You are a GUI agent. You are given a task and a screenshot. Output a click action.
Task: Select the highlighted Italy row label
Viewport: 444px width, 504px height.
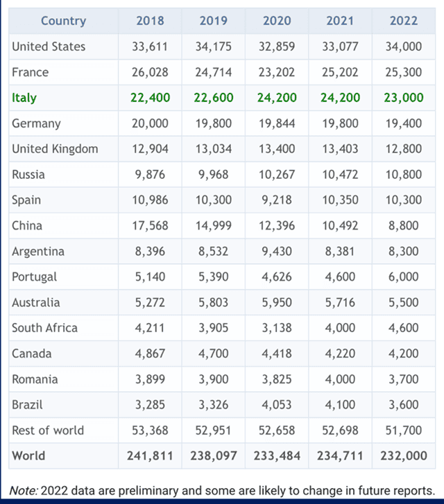coord(24,98)
